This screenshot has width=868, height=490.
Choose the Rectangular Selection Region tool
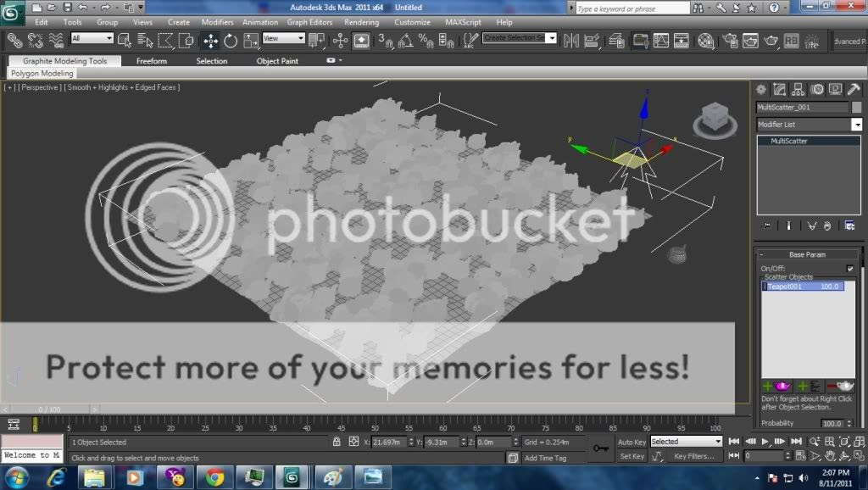[165, 41]
